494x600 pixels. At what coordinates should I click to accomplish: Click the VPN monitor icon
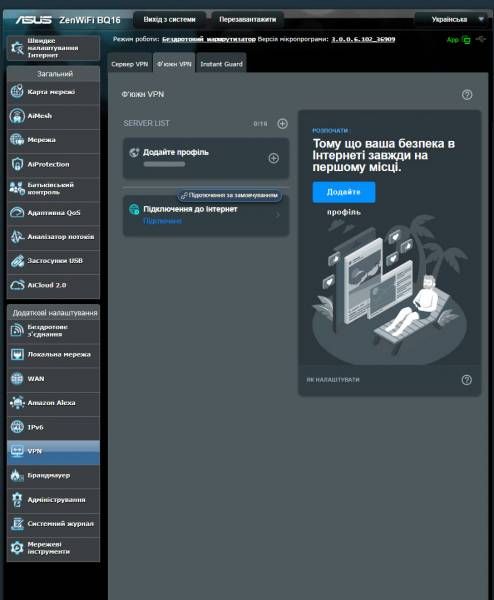(x=17, y=452)
